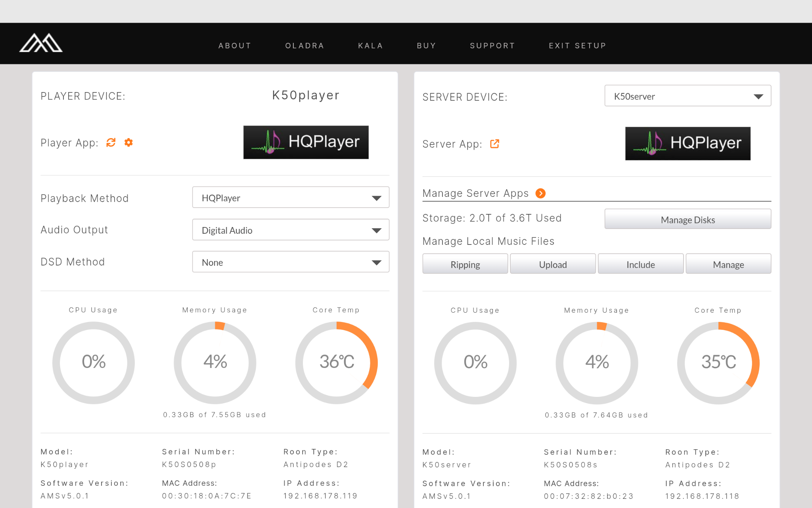Click the Include button
Viewport: 812px width, 508px height.
pos(640,264)
